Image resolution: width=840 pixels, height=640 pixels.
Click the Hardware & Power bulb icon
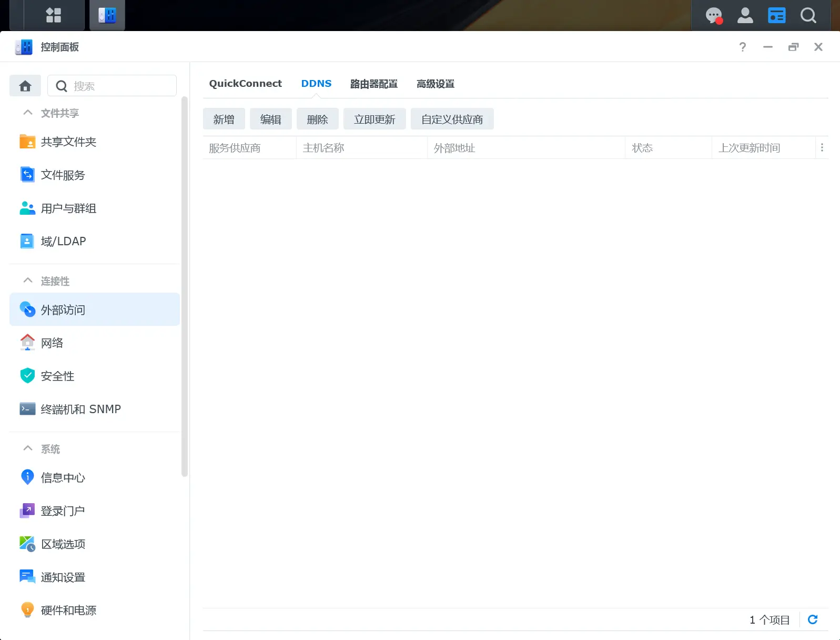tap(27, 610)
